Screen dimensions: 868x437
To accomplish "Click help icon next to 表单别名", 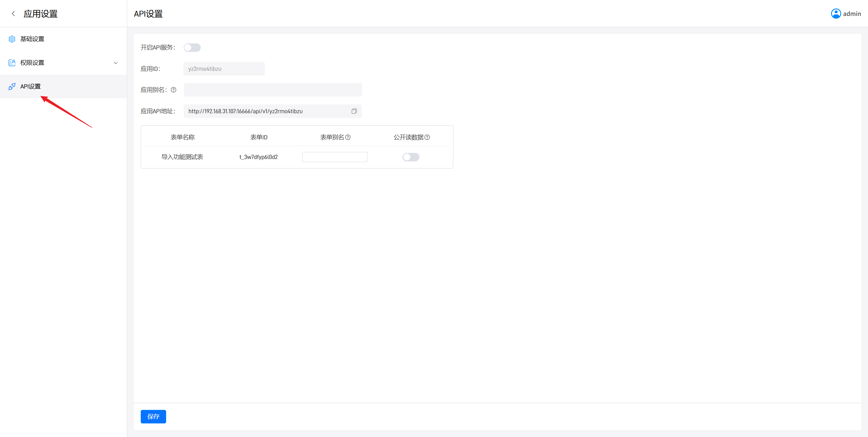I will [x=348, y=137].
